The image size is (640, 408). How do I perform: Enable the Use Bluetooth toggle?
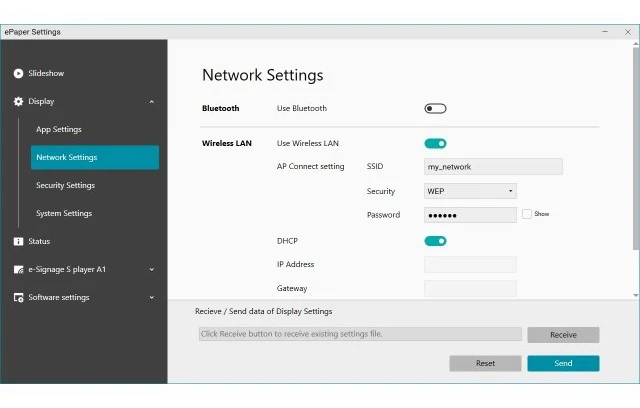435,108
